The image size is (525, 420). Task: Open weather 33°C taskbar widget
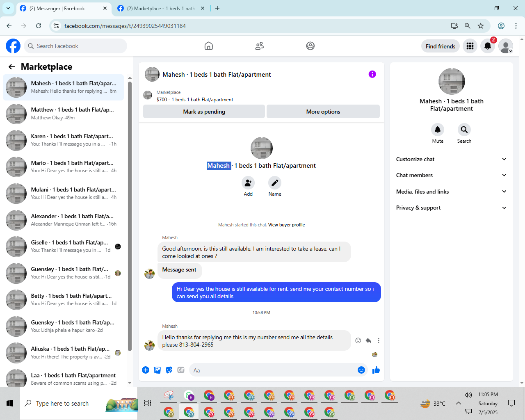[433, 404]
